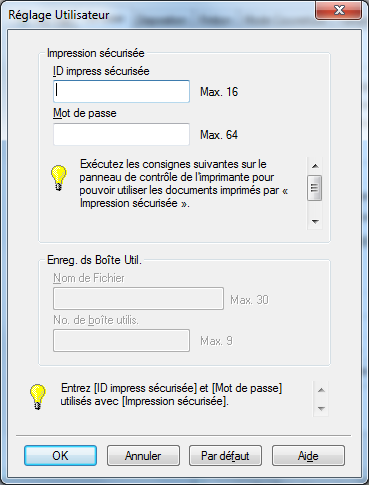Click the Réglage Utilisateur title bar

[160, 15]
